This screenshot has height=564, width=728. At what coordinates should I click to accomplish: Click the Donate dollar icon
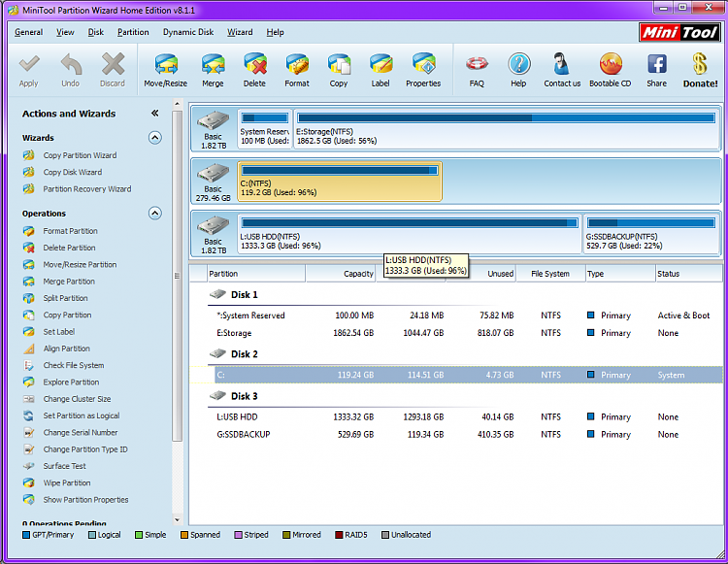(700, 64)
